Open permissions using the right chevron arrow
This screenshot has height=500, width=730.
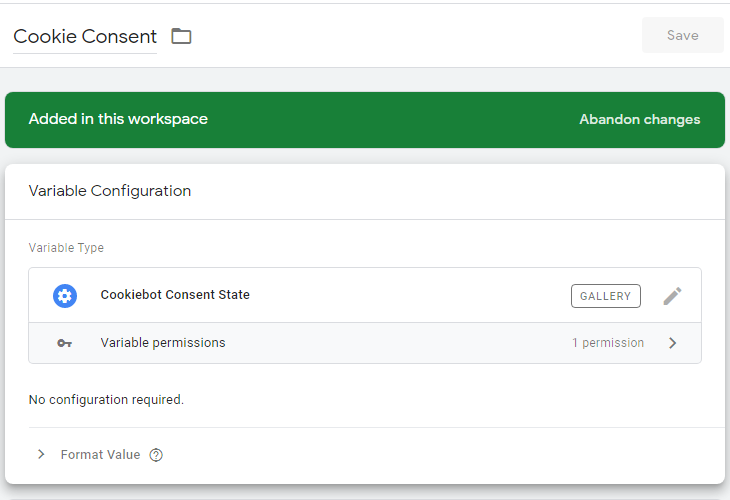(x=673, y=343)
